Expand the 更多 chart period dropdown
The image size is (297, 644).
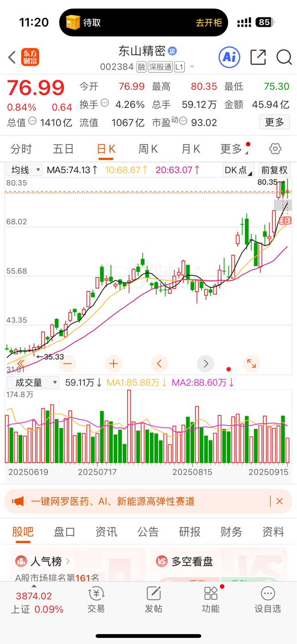(x=234, y=149)
